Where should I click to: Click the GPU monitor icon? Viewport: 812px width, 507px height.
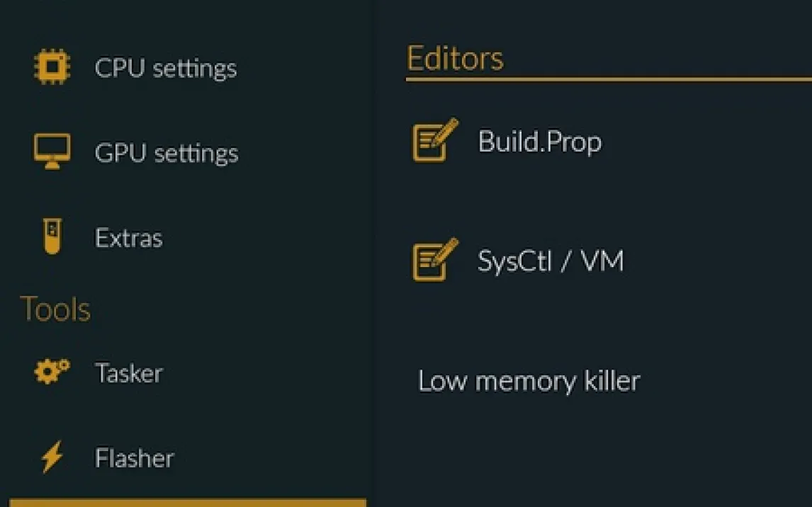coord(52,152)
